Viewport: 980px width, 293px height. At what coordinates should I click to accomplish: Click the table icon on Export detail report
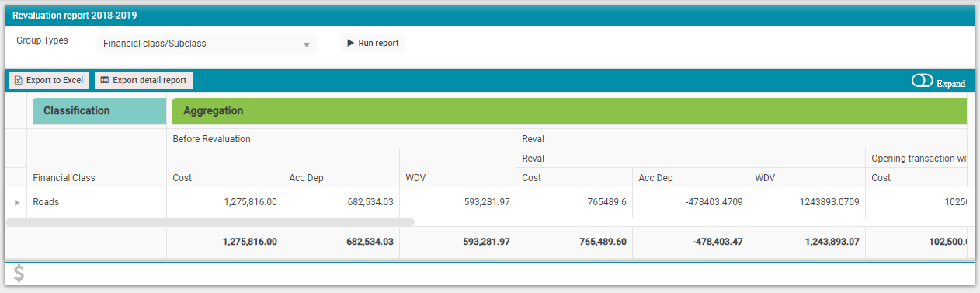point(105,80)
